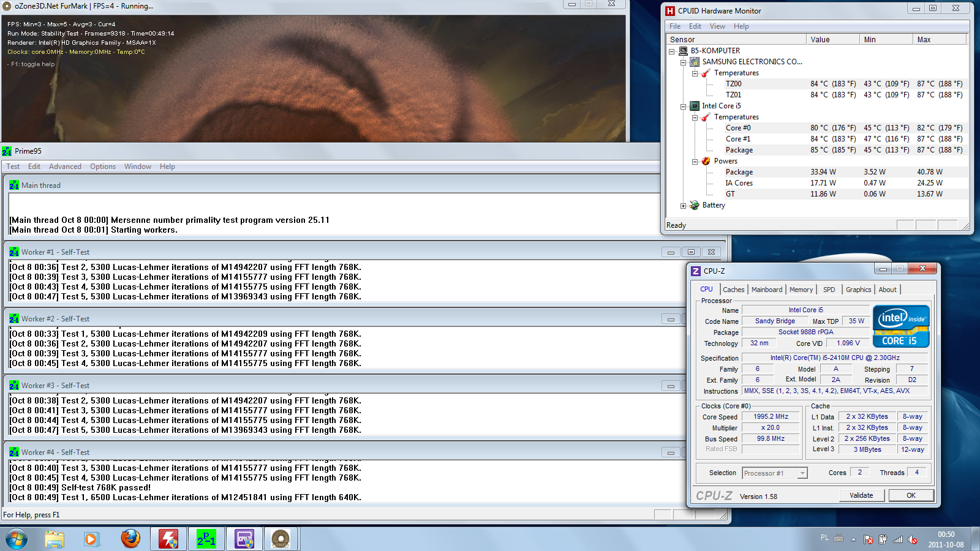Select the Battery icon in HWMonitor tree
Image resolution: width=980 pixels, height=551 pixels.
point(695,205)
